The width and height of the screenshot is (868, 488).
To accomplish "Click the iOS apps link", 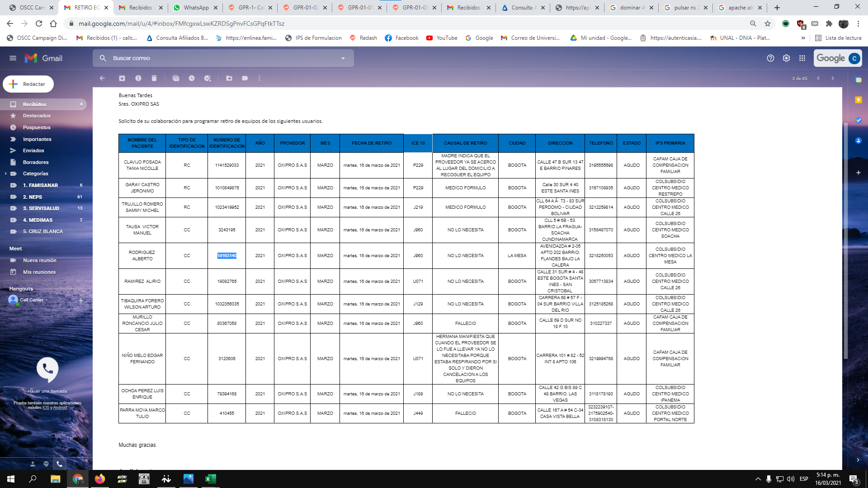I will click(46, 408).
